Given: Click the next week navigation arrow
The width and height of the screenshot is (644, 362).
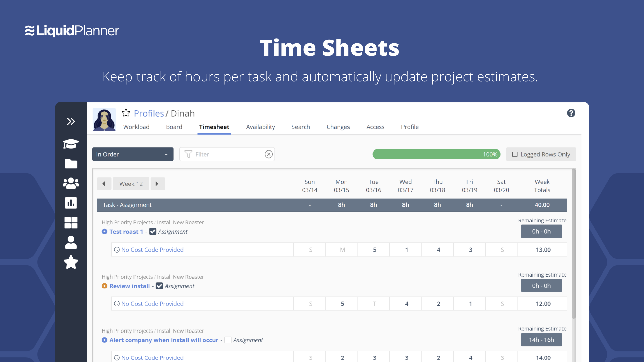Looking at the screenshot, I should coord(157,184).
